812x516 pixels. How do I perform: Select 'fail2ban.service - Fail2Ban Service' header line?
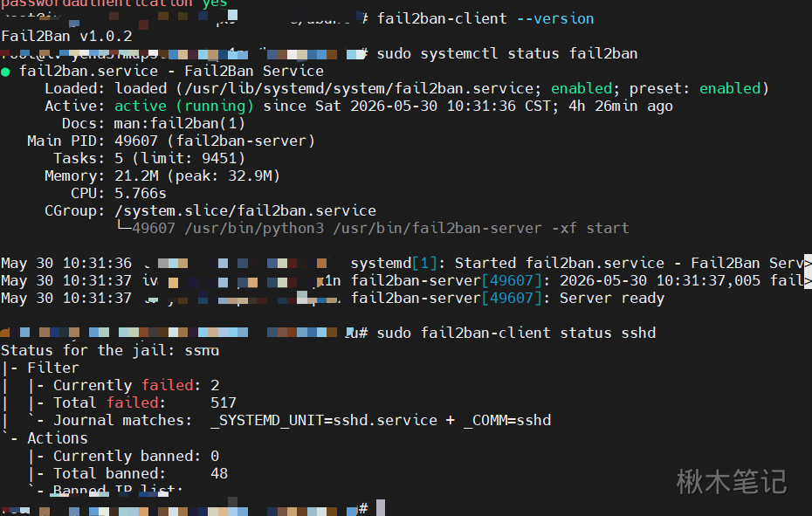[x=171, y=71]
